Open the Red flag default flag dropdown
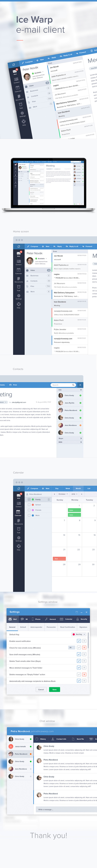This screenshot has height=868, width=97. tap(79, 634)
